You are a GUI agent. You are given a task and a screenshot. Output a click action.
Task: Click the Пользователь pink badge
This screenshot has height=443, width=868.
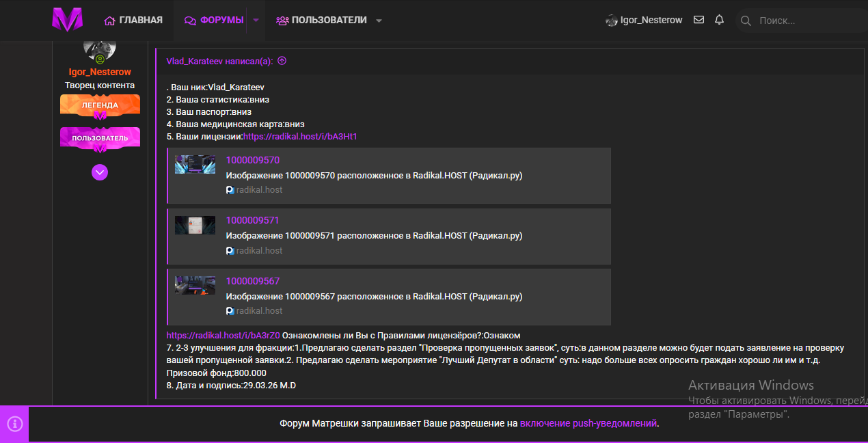tap(100, 138)
